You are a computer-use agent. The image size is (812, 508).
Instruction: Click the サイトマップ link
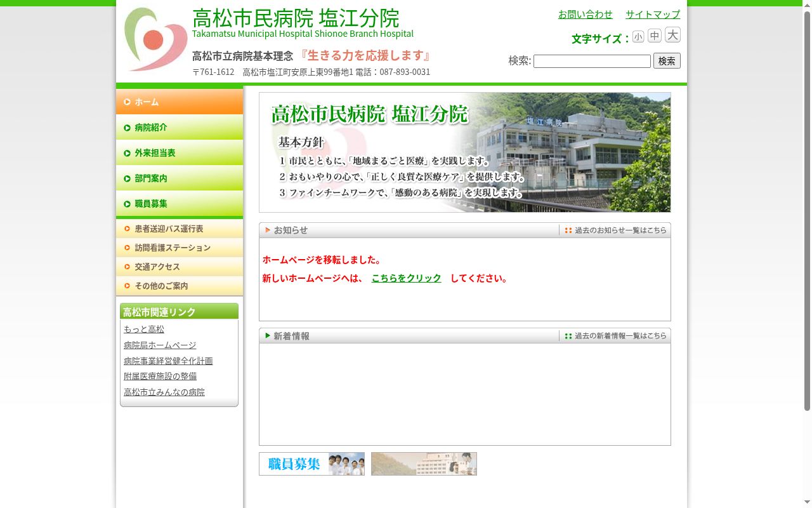coord(653,14)
